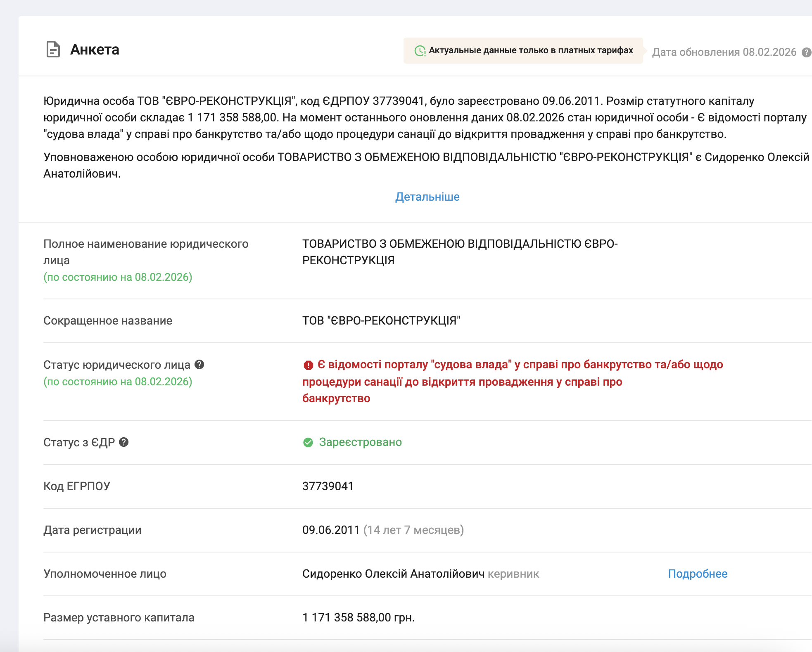The width and height of the screenshot is (812, 652).
Task: Click the name Сидоренко Олексій Анатолійович
Action: 393,574
